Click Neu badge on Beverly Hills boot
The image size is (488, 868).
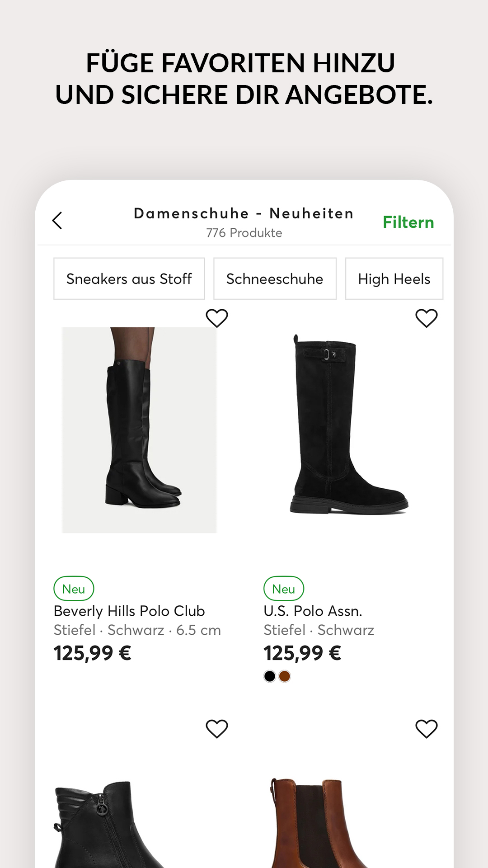(x=74, y=589)
